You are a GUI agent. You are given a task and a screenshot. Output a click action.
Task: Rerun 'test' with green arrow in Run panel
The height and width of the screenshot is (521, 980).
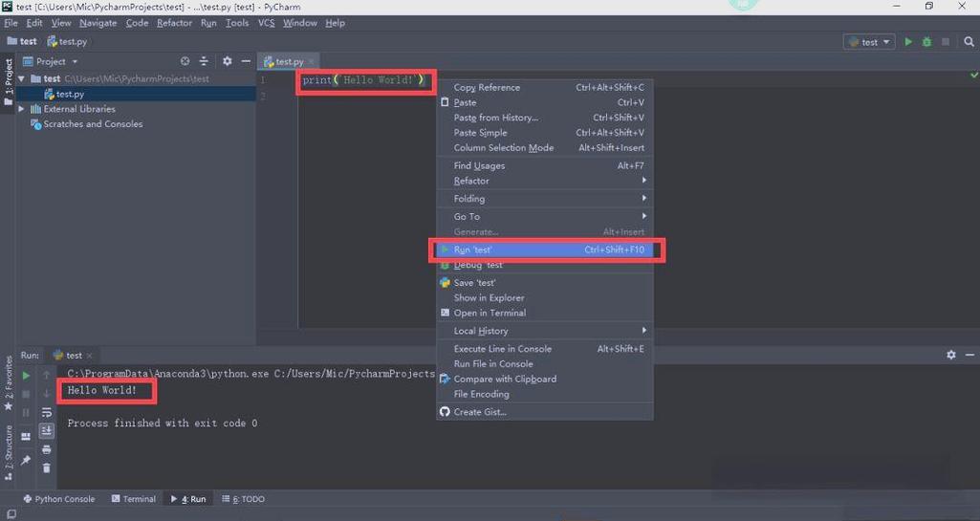coord(26,376)
